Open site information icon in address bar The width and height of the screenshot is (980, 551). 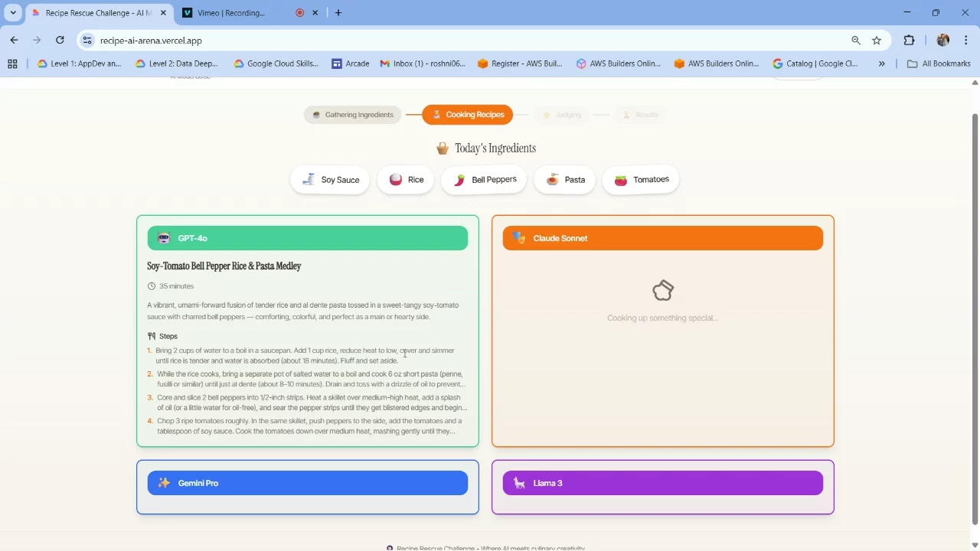(87, 41)
